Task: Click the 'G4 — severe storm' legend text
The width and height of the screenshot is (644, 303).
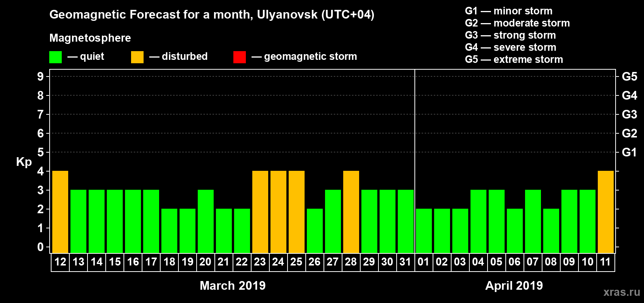Action: [511, 47]
